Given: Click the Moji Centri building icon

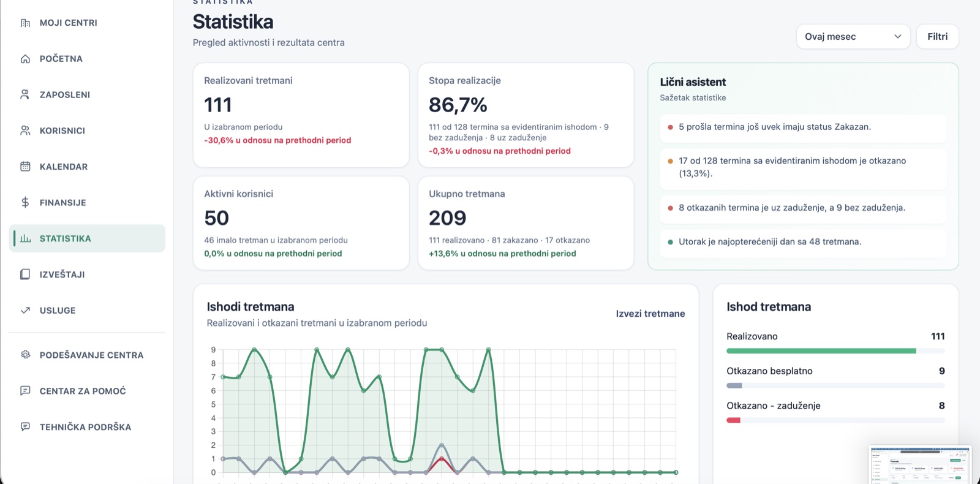Looking at the screenshot, I should tap(25, 23).
